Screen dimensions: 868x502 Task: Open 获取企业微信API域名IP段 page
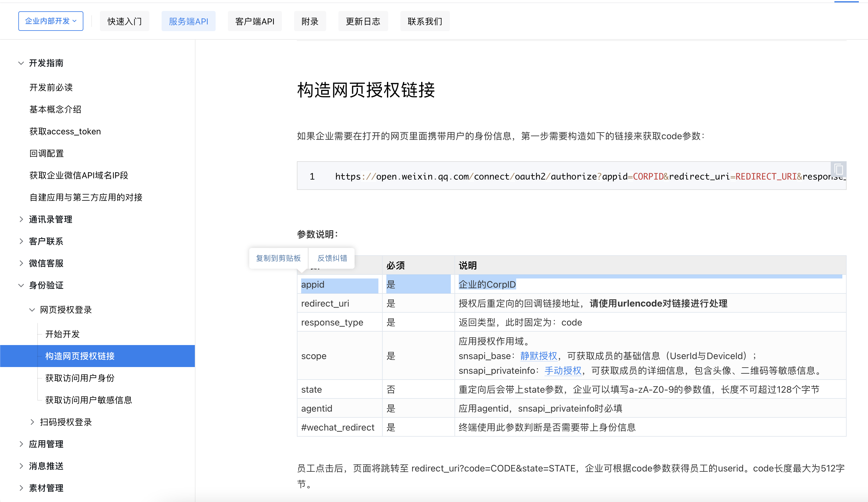(x=79, y=176)
